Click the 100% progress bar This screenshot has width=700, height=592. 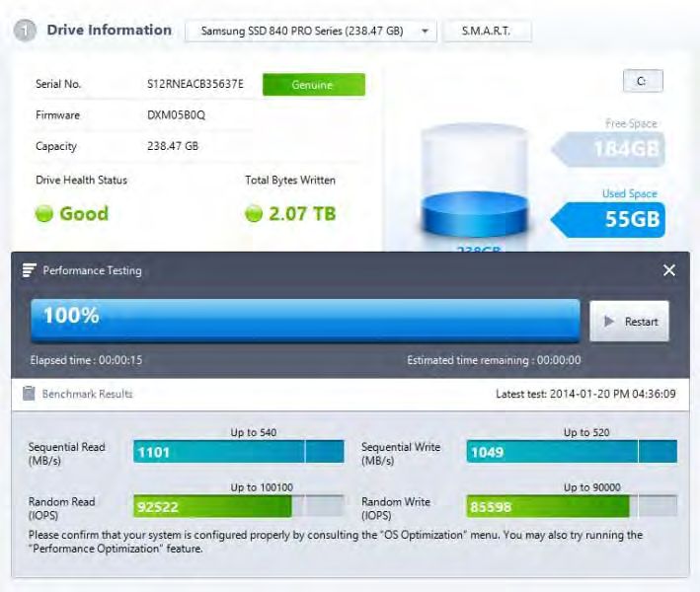305,321
